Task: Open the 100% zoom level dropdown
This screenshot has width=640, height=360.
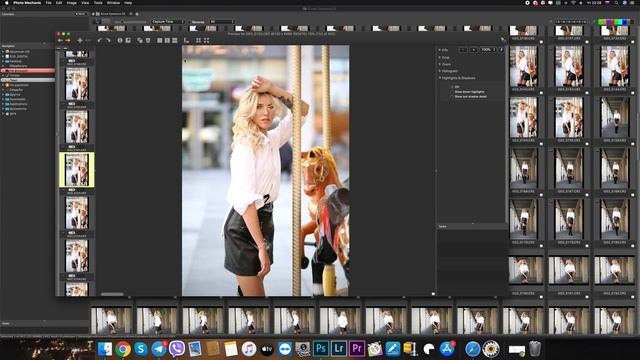Action: (x=488, y=50)
